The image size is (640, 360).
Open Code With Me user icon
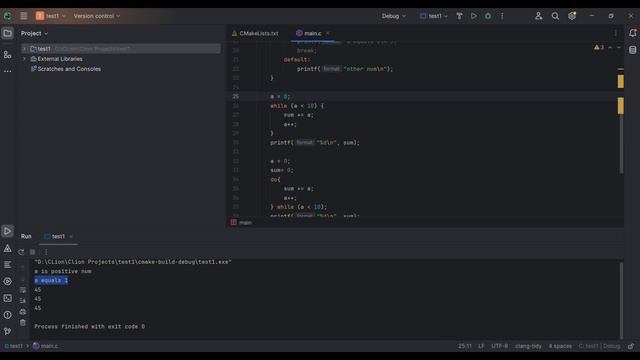click(x=538, y=16)
